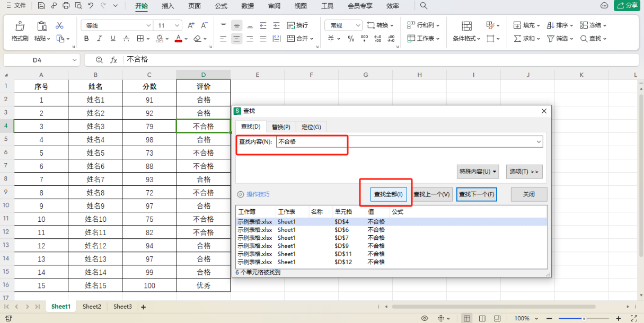Click the Print icon in quick access bar
Image resolution: width=644 pixels, height=323 pixels.
click(66, 6)
